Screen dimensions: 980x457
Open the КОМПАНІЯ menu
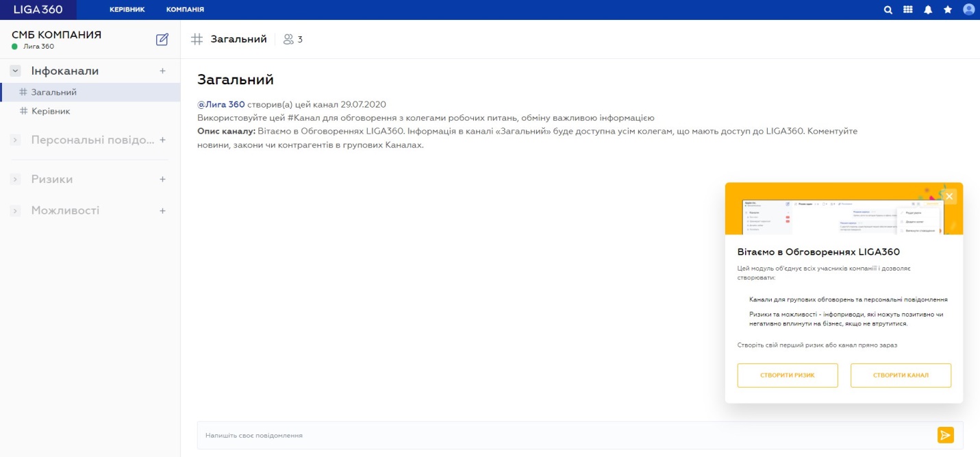pyautogui.click(x=185, y=10)
